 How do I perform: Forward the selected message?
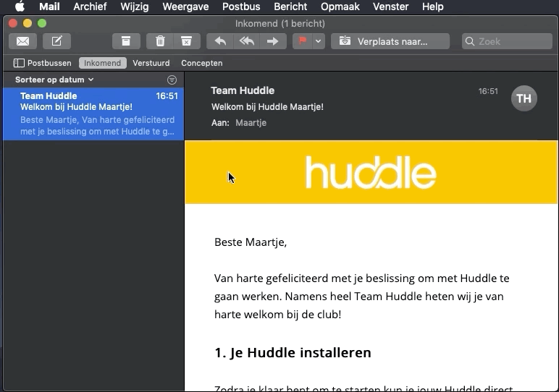272,41
